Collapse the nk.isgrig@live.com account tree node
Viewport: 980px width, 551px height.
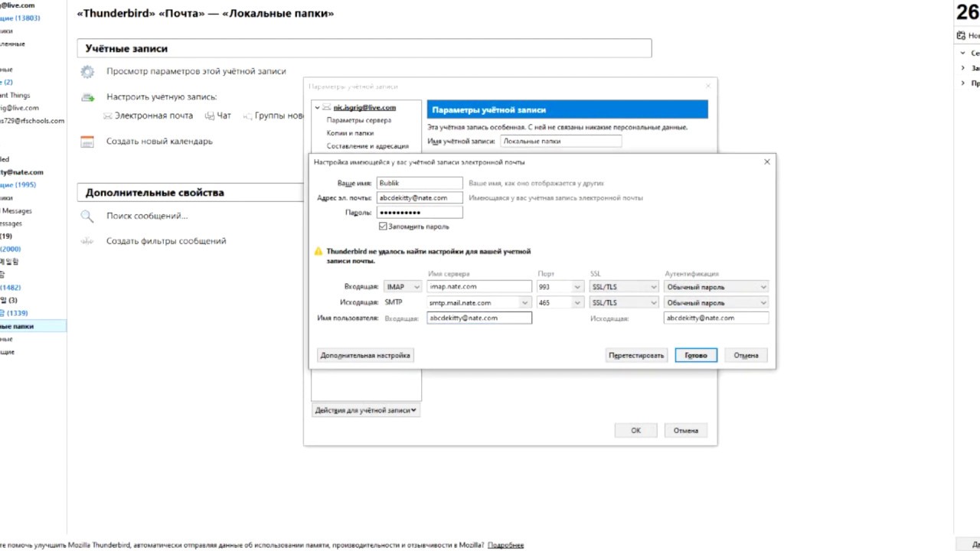(x=317, y=108)
